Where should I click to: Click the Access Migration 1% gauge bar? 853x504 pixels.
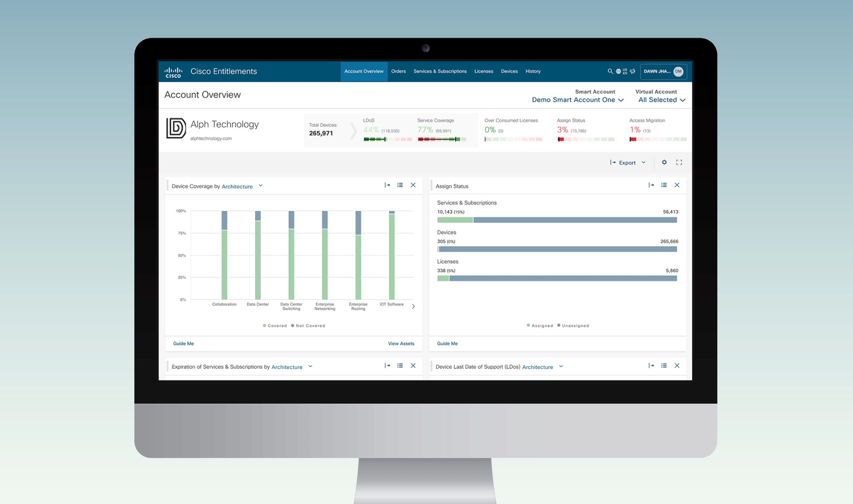(x=658, y=139)
